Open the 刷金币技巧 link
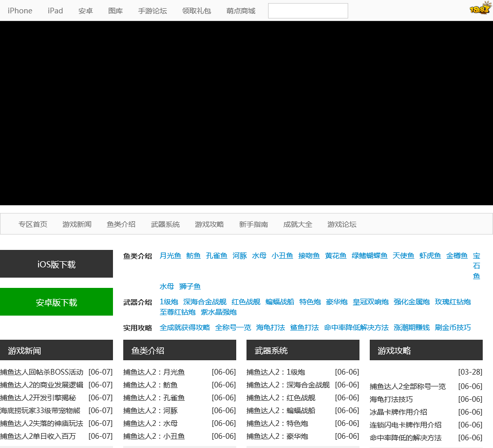Screen dimensions: 493x448 point(453,328)
